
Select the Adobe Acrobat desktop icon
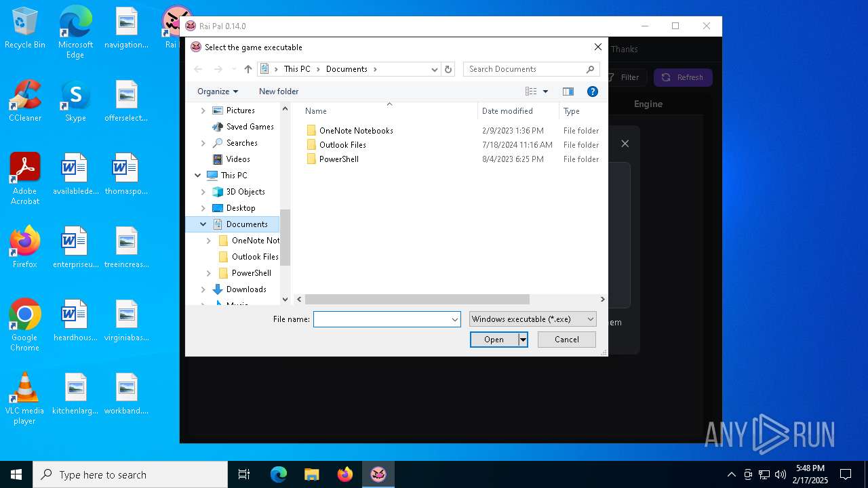[25, 179]
